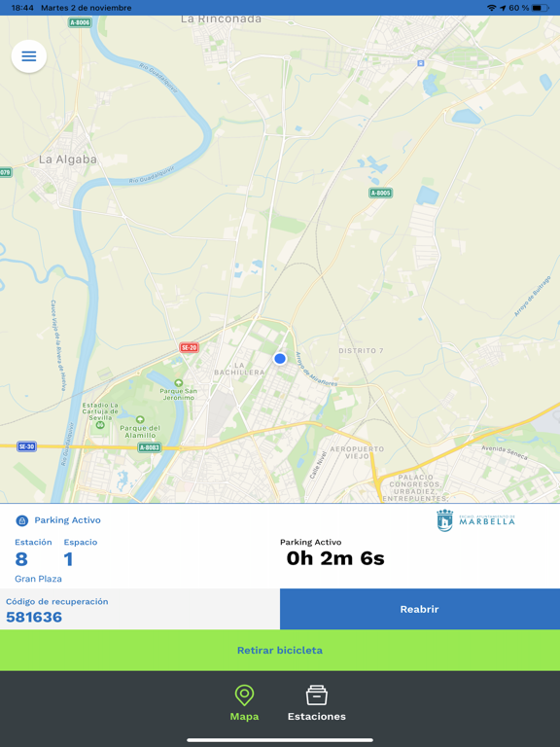The width and height of the screenshot is (560, 747).
Task: Tap the Parque San Jerónimo park marker
Action: [x=179, y=382]
